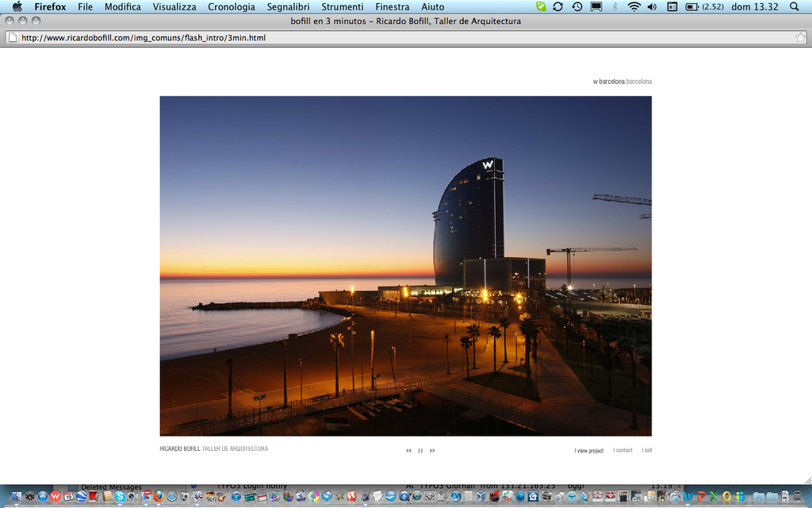Click the Time Machine icon

(577, 7)
